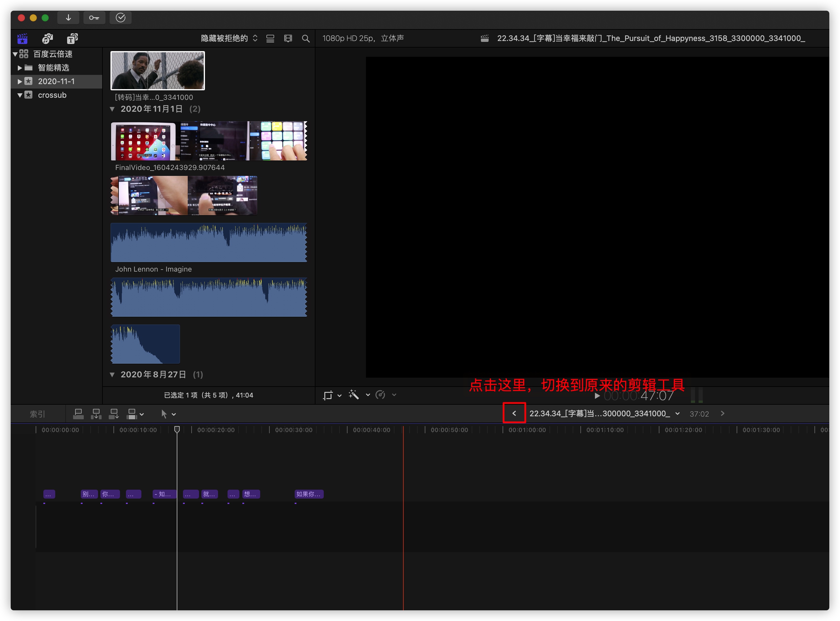This screenshot has width=840, height=621.
Task: Select the FinalVideo_1604243929 clip thumbnail
Action: (209, 141)
